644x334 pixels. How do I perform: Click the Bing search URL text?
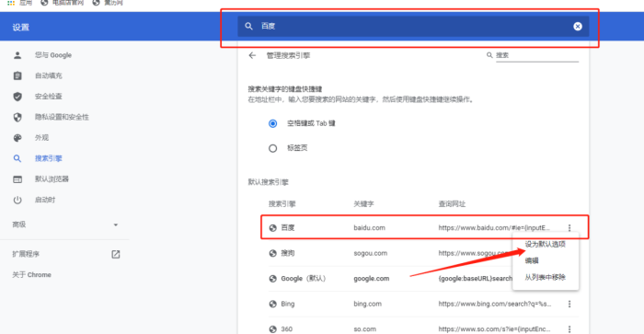(x=495, y=304)
